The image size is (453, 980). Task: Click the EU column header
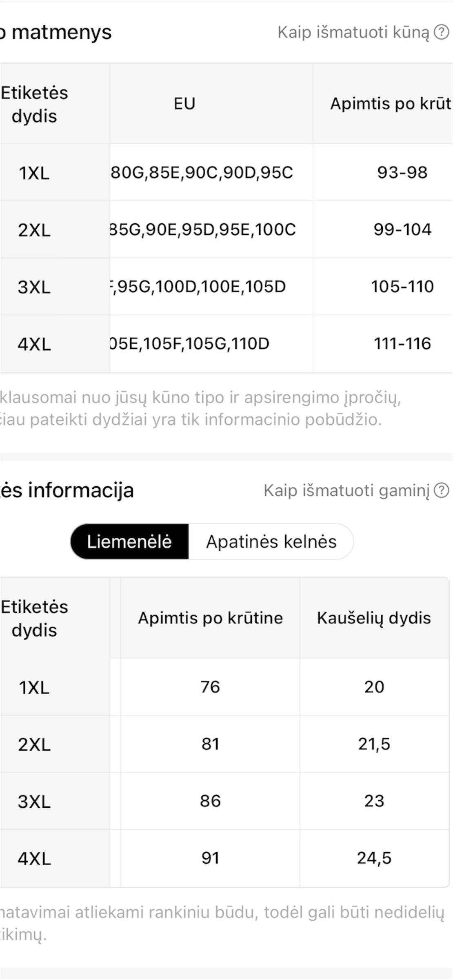pos(184,103)
